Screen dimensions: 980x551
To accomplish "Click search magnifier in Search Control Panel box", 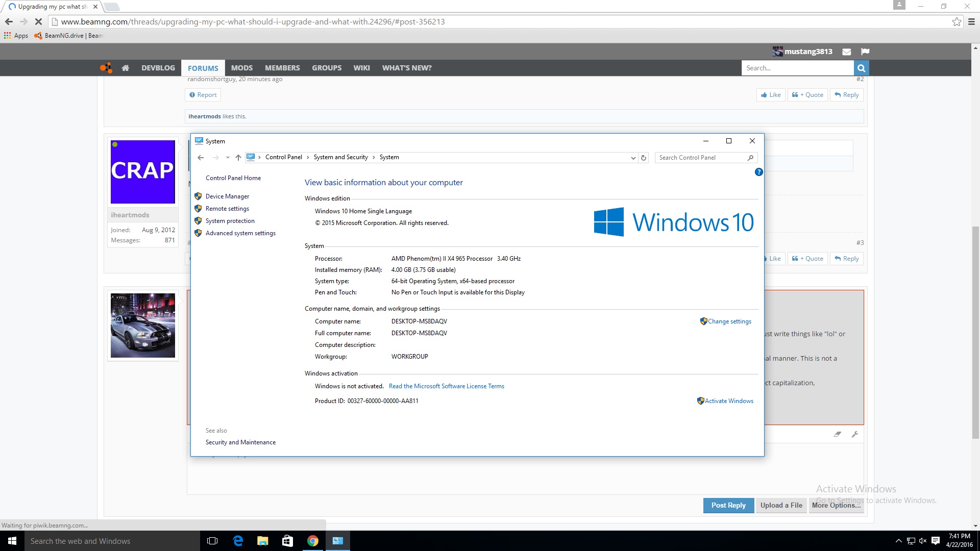I will [750, 158].
